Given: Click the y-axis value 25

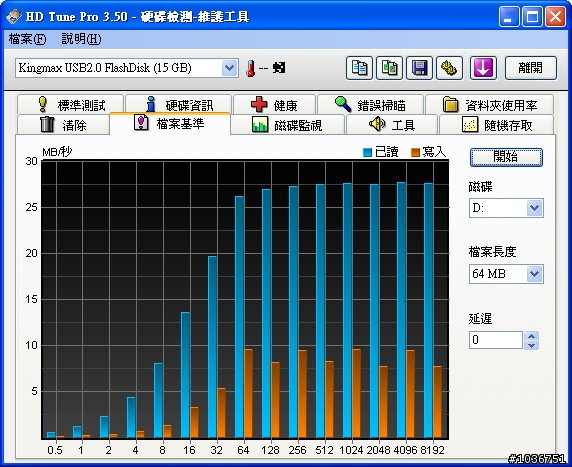Looking at the screenshot, I should coord(31,207).
